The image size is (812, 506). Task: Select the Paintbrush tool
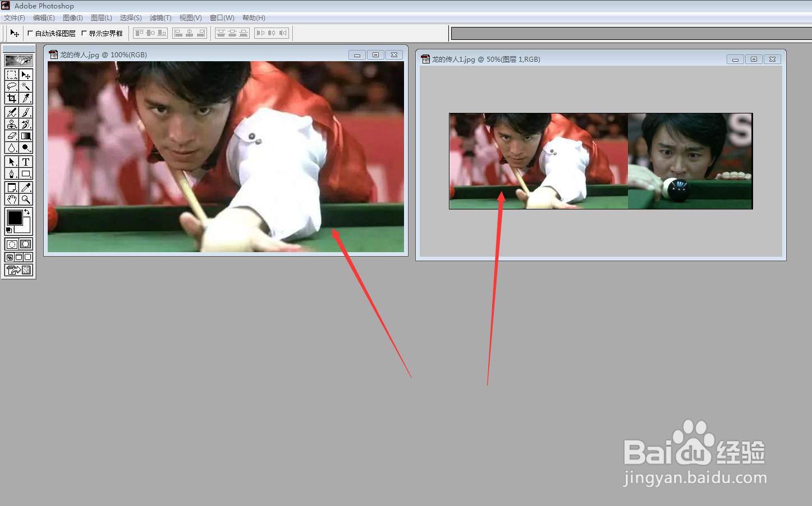click(x=26, y=112)
